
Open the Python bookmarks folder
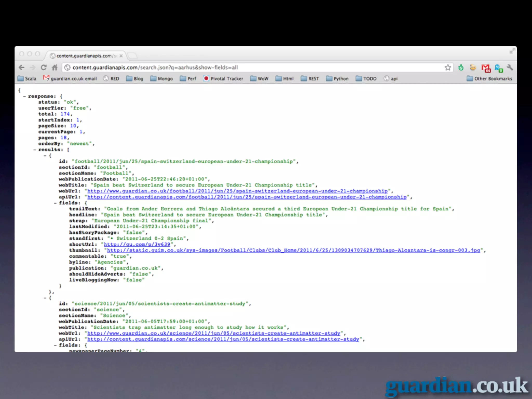337,79
